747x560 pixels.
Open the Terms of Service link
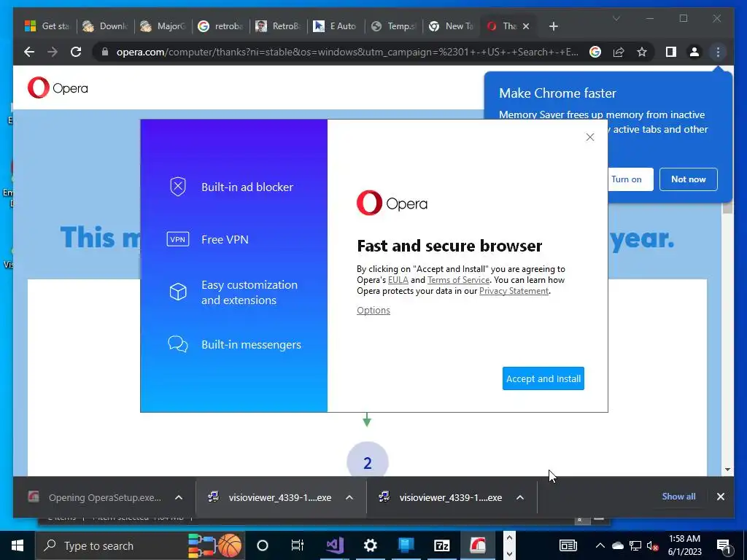click(458, 280)
